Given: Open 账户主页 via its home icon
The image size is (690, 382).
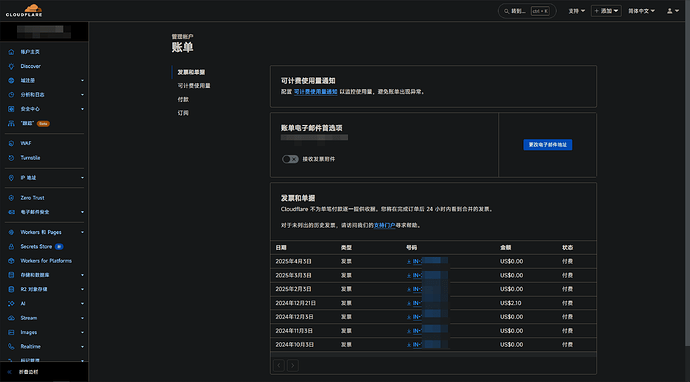Looking at the screenshot, I should point(11,52).
